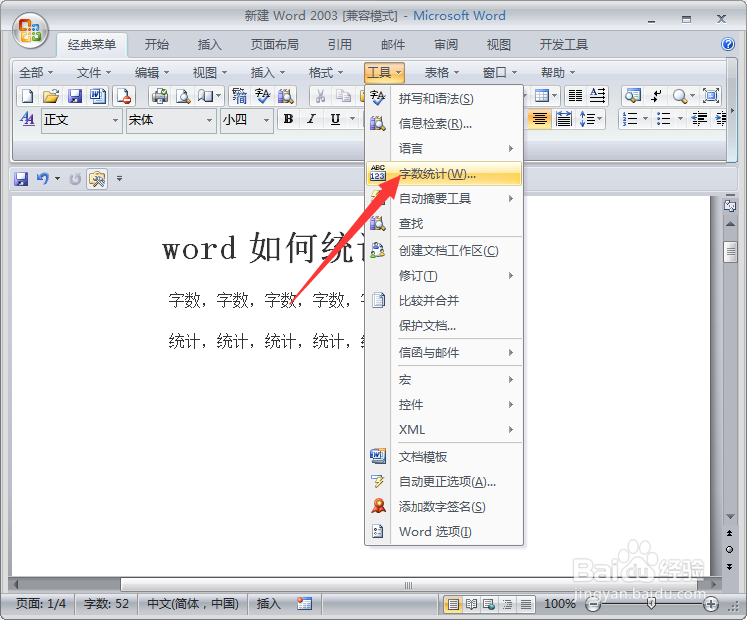The image size is (747, 620).
Task: Toggle Bold formatting
Action: [288, 119]
